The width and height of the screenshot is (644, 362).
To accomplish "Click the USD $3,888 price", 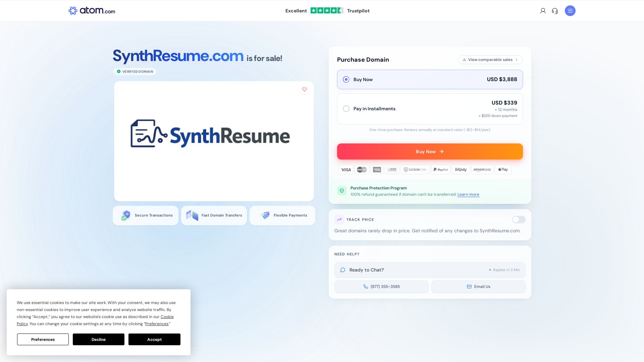I will point(502,79).
